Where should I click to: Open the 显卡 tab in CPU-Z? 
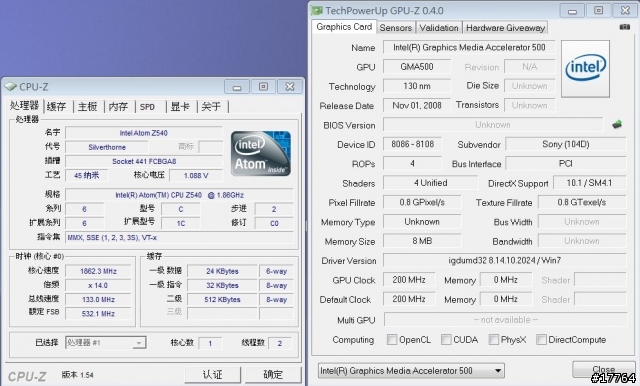tap(180, 106)
